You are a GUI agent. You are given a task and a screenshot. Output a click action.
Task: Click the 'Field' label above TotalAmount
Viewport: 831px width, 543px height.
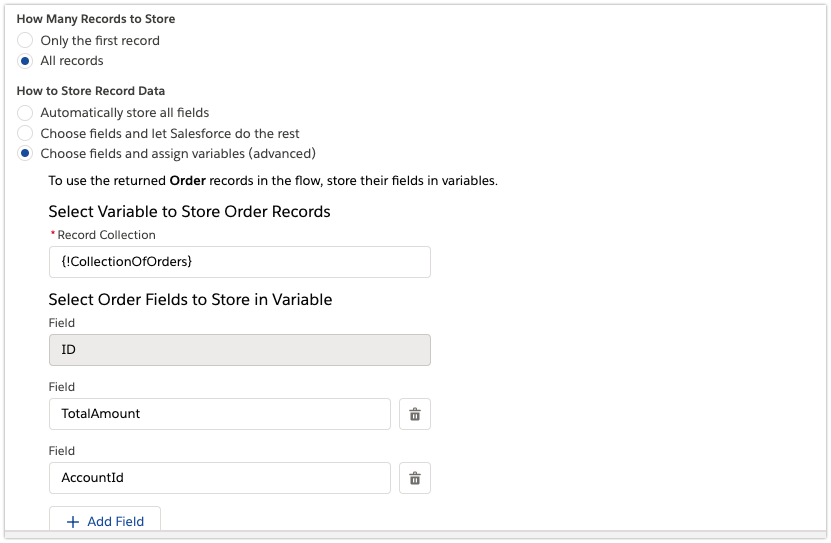click(62, 387)
